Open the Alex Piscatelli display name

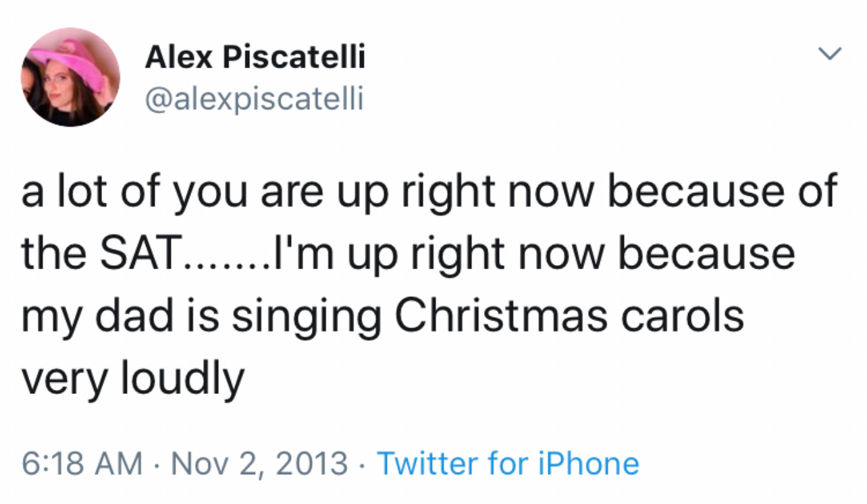[x=255, y=58]
